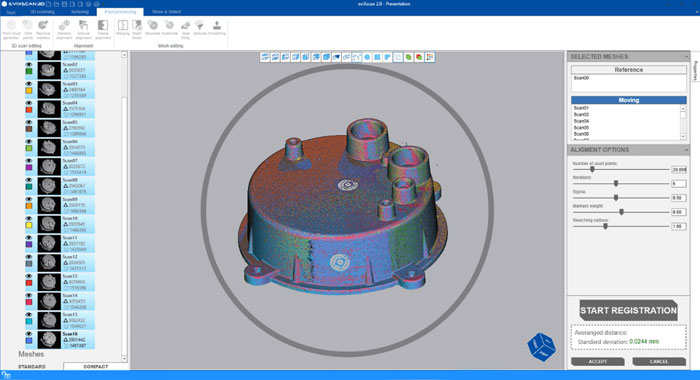Open the Manual alignment tool
The width and height of the screenshot is (700, 380).
tap(83, 29)
